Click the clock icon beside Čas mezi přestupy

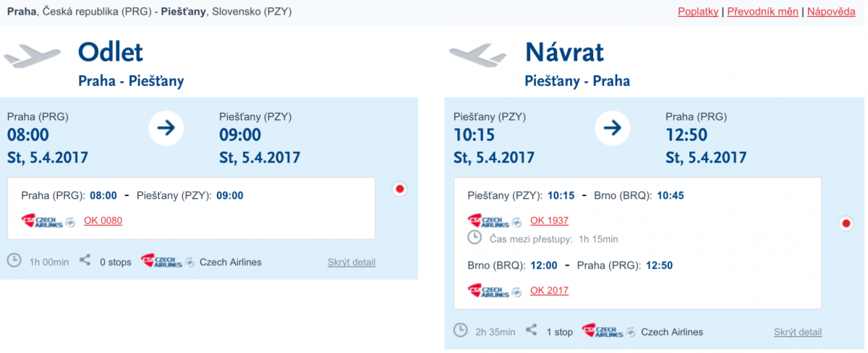(x=475, y=238)
